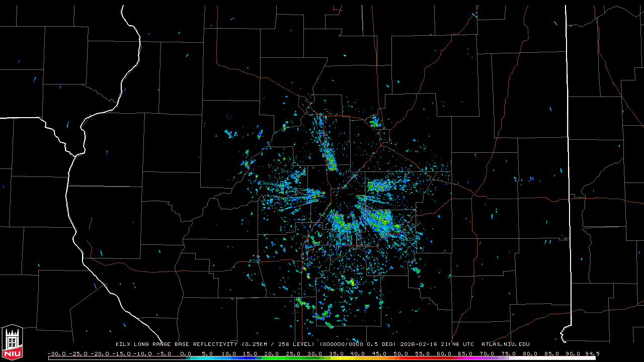Click the 75.0 label on the color scale
The height and width of the screenshot is (362, 644).
point(509,353)
